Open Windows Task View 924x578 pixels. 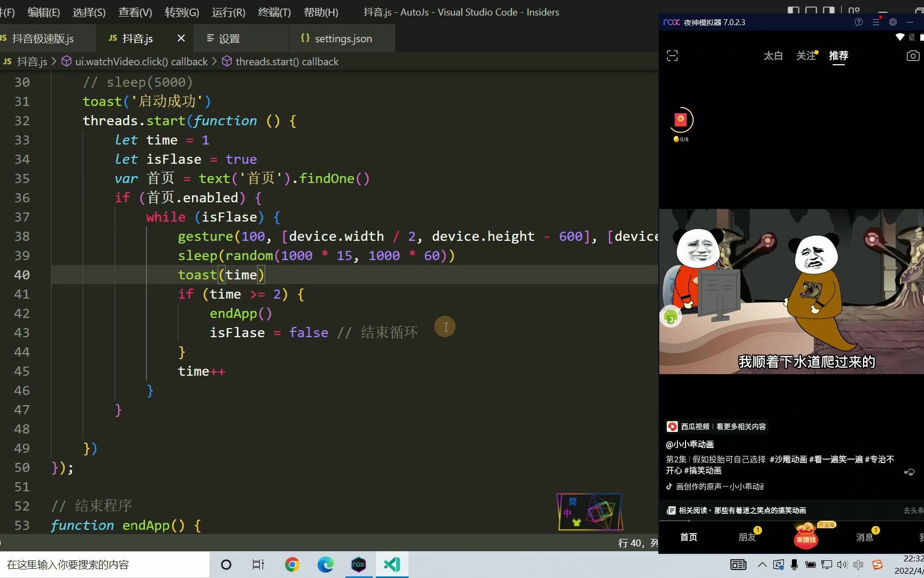pos(258,565)
